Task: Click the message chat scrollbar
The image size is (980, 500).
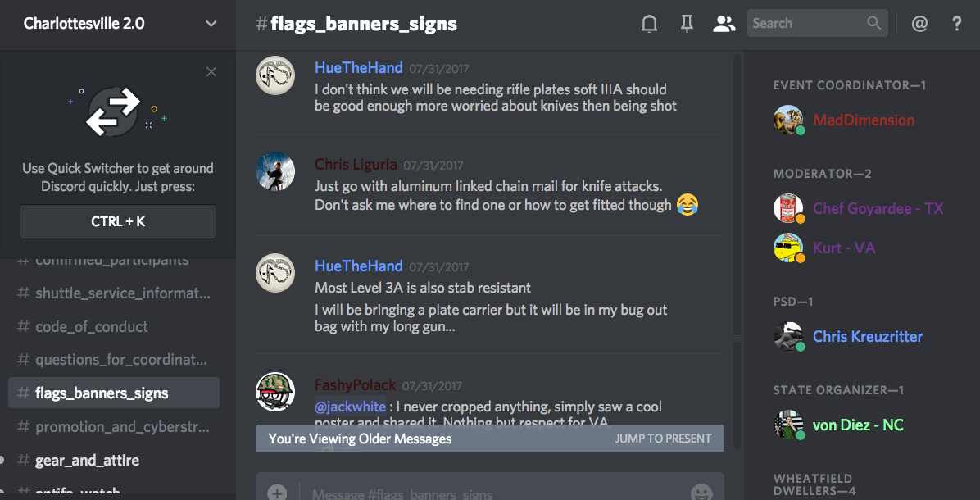Action: point(737,250)
